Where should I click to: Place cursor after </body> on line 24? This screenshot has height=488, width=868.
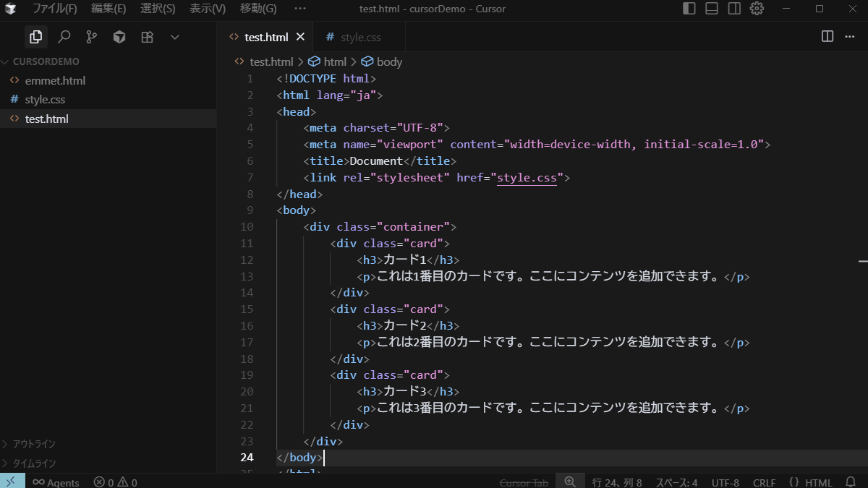pos(325,458)
